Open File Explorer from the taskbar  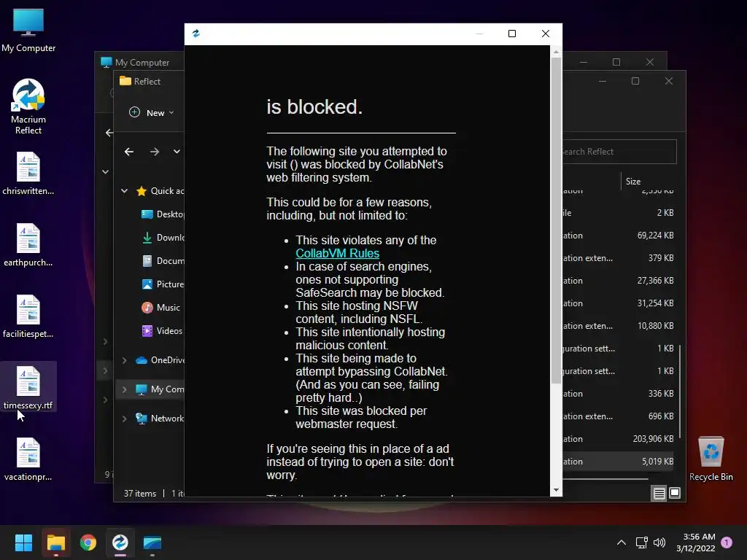pos(55,542)
